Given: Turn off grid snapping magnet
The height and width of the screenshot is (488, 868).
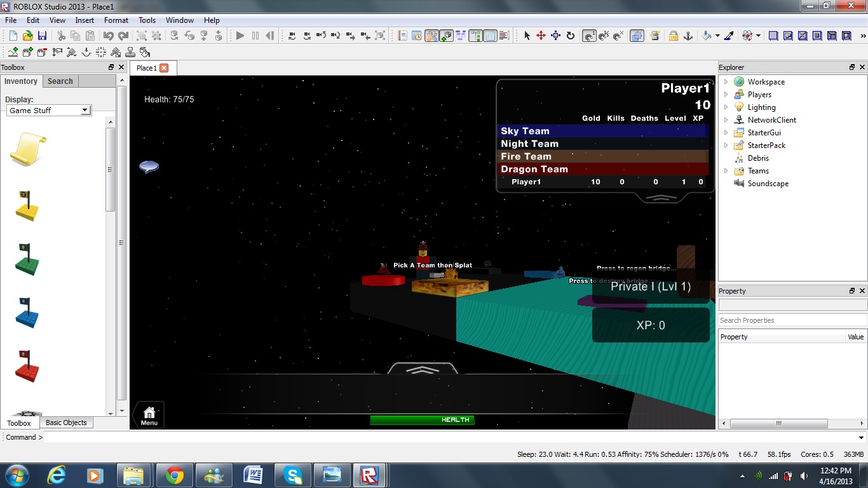Looking at the screenshot, I should (619, 36).
